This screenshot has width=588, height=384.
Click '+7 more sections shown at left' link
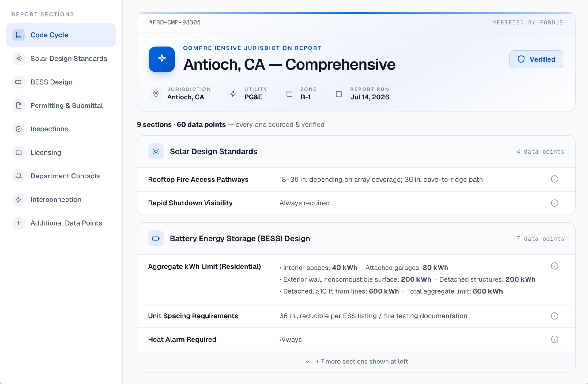click(361, 362)
